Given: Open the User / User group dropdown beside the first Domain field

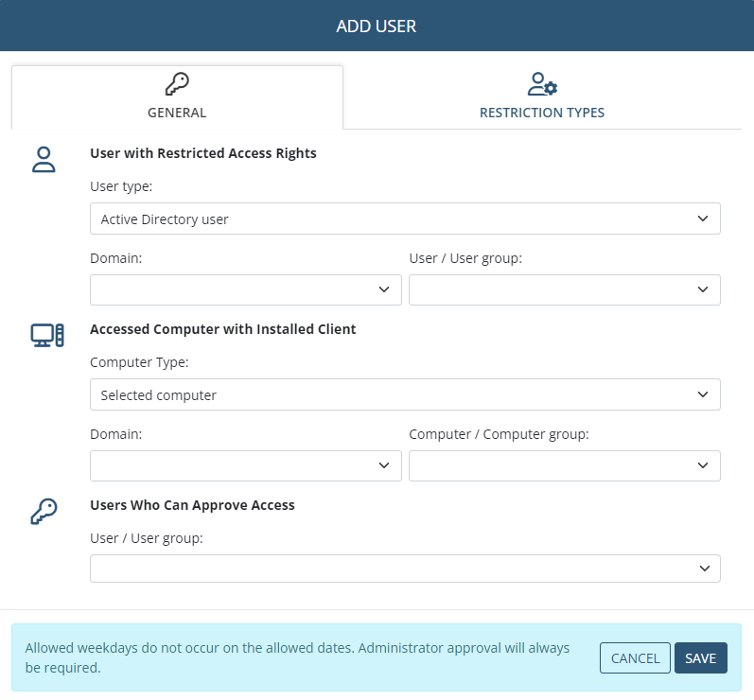Looking at the screenshot, I should tap(564, 289).
